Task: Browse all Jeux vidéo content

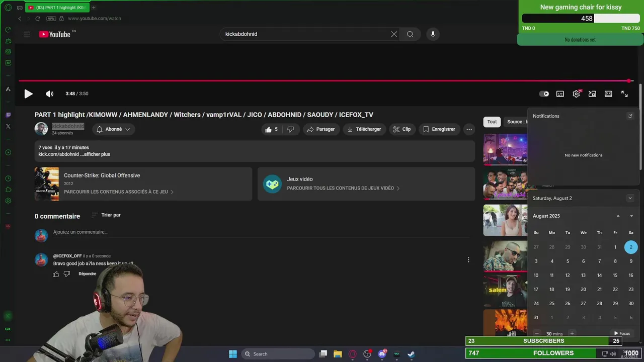Action: pyautogui.click(x=366, y=184)
